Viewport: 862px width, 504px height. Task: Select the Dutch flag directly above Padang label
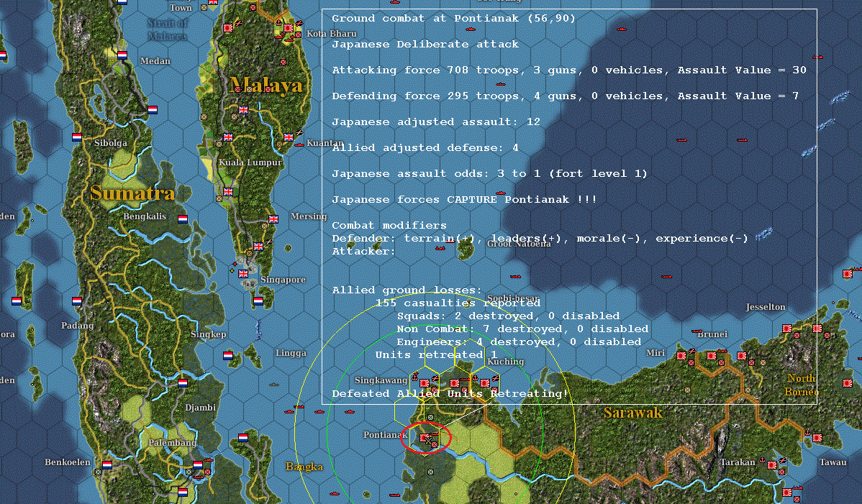(x=77, y=301)
